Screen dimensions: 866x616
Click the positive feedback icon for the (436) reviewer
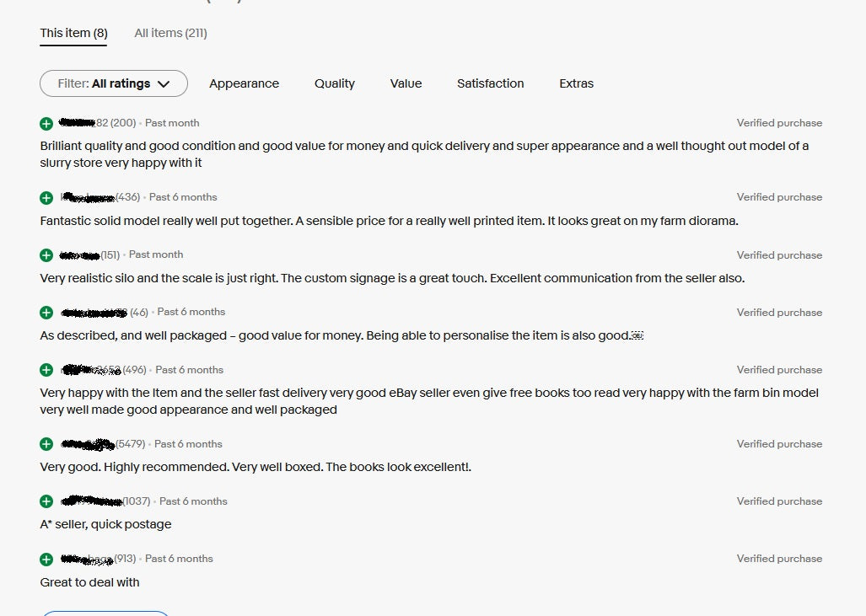[x=46, y=198]
